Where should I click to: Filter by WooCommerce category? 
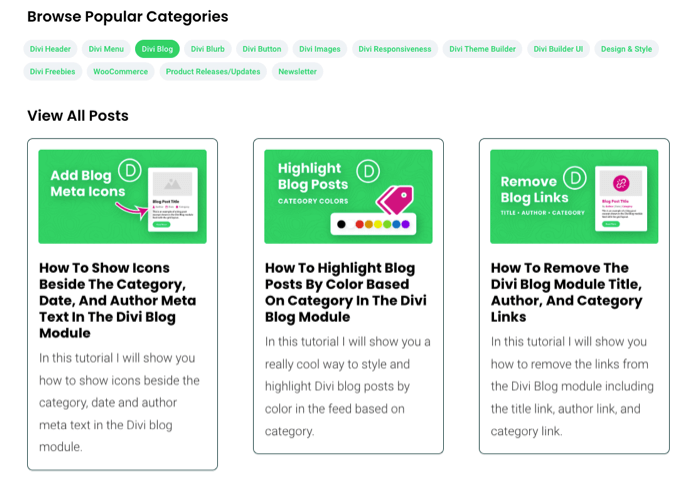(120, 71)
